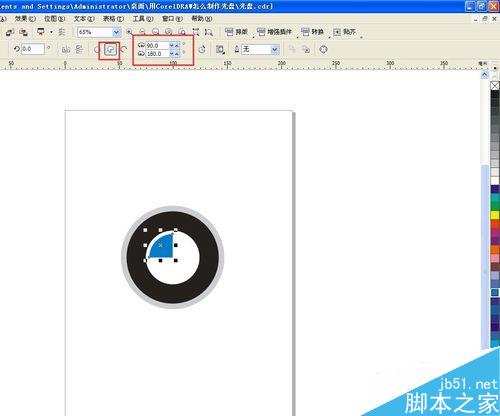500x416 pixels.
Task: Increase the end angle 180.0 value
Action: (x=177, y=54)
